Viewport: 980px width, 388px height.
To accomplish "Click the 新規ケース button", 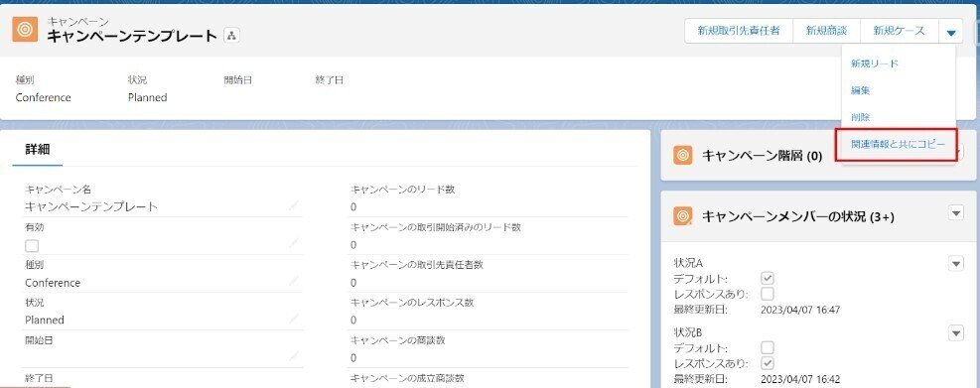I will click(900, 31).
